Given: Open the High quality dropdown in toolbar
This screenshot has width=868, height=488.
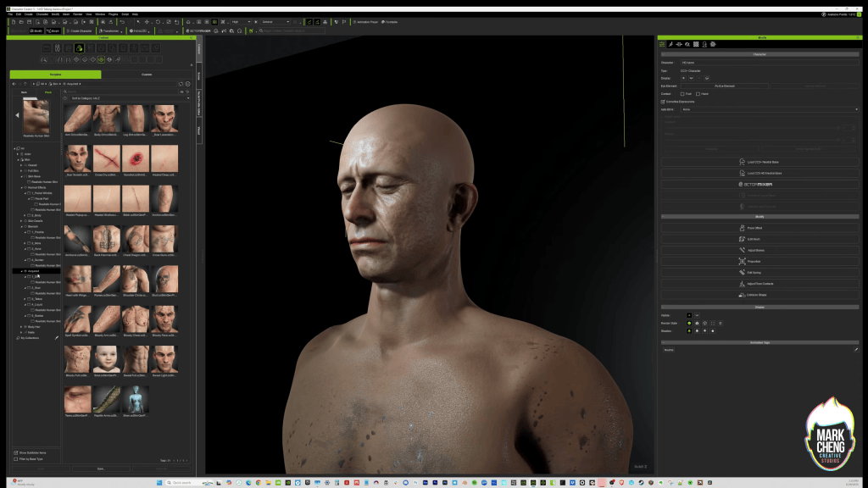Looking at the screenshot, I should 241,22.
